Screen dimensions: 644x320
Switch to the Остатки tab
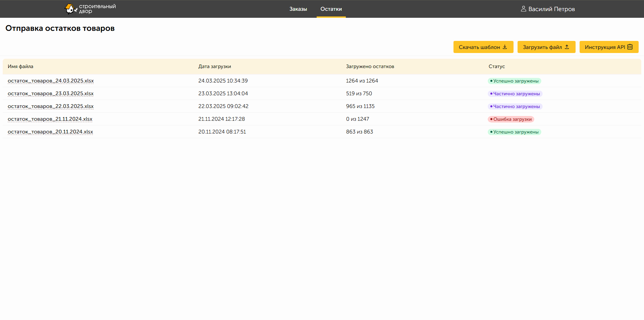coord(331,9)
